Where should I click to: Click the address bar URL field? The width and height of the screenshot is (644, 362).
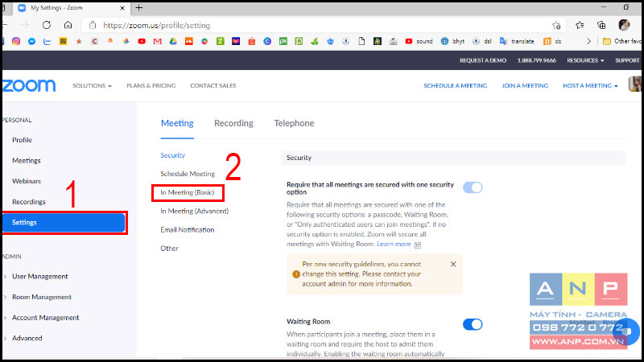click(x=324, y=26)
